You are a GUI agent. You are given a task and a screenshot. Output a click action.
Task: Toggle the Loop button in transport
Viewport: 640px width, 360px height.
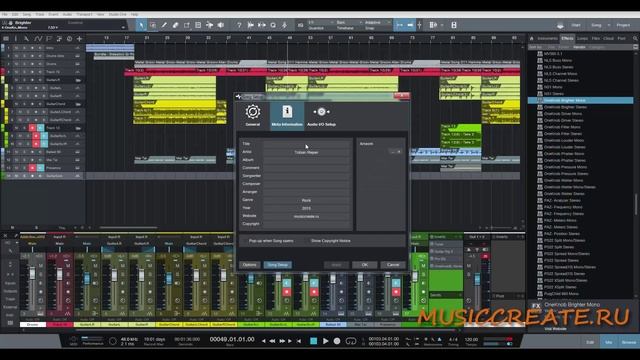pos(351,341)
